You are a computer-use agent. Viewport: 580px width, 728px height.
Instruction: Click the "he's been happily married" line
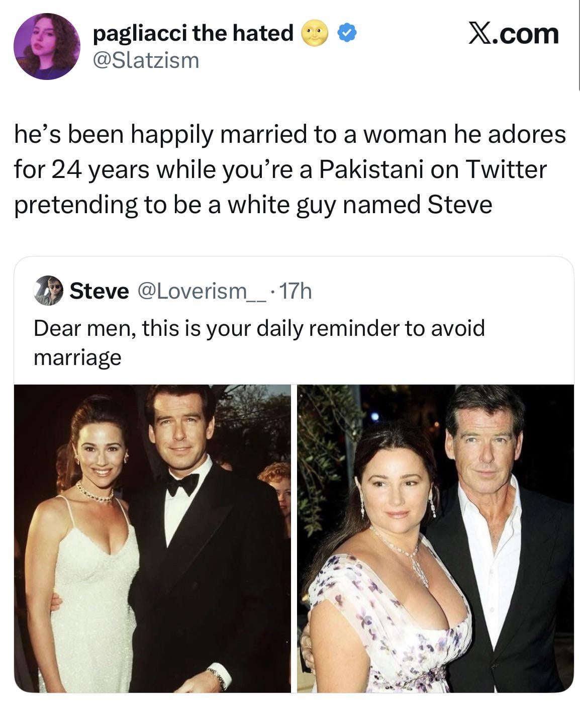289,134
